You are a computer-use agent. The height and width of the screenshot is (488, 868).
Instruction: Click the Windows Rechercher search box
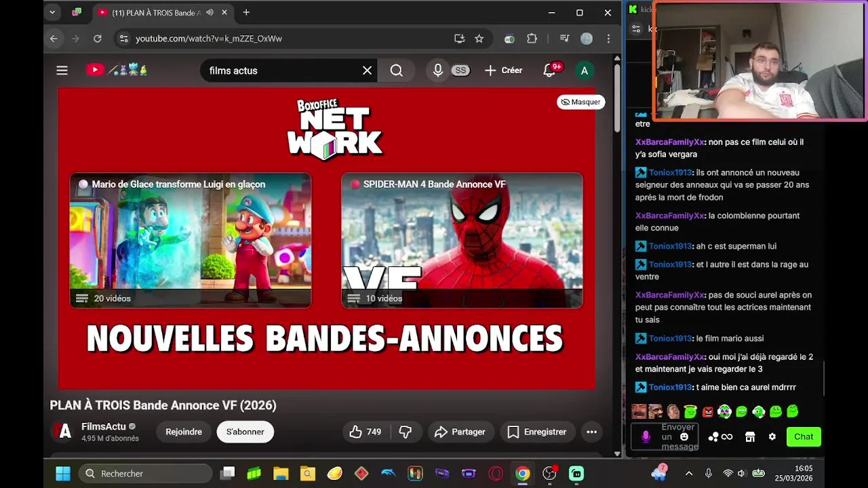point(145,473)
